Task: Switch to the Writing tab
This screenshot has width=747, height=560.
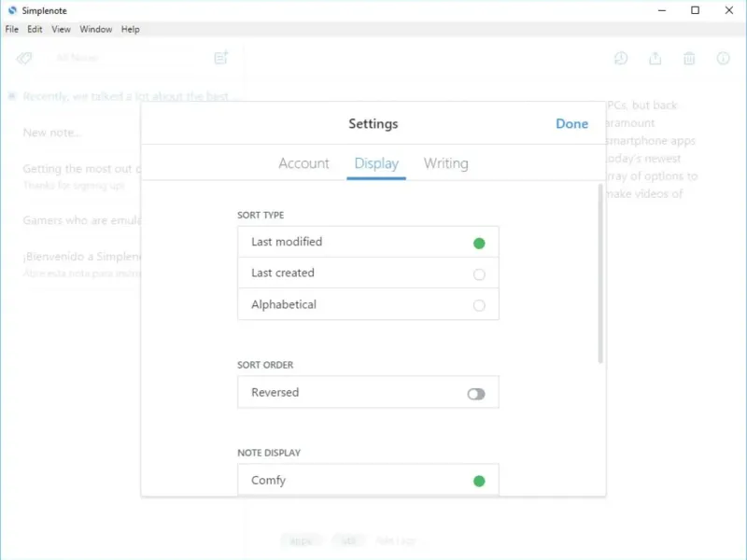Action: 446,163
